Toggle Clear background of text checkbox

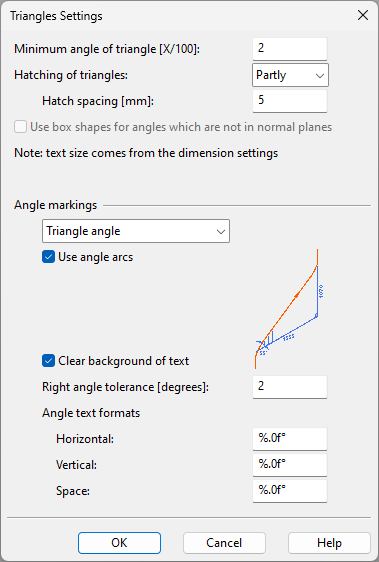coord(48,361)
